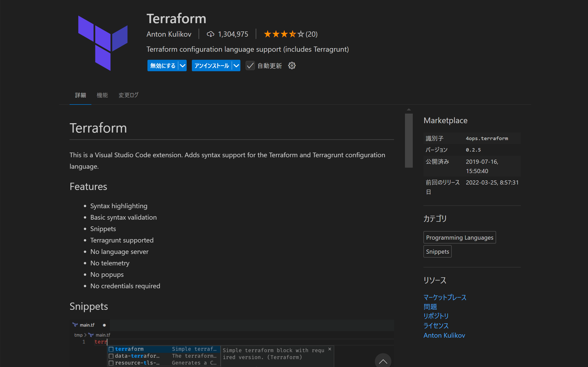Open Anton Kulikov link under リソース
The image size is (588, 367).
pyautogui.click(x=444, y=335)
